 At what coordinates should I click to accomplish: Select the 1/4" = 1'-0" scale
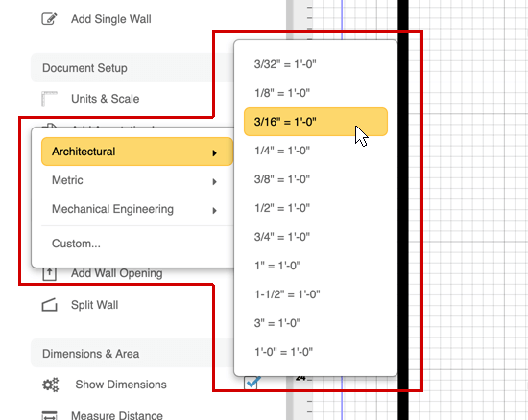pyautogui.click(x=316, y=151)
